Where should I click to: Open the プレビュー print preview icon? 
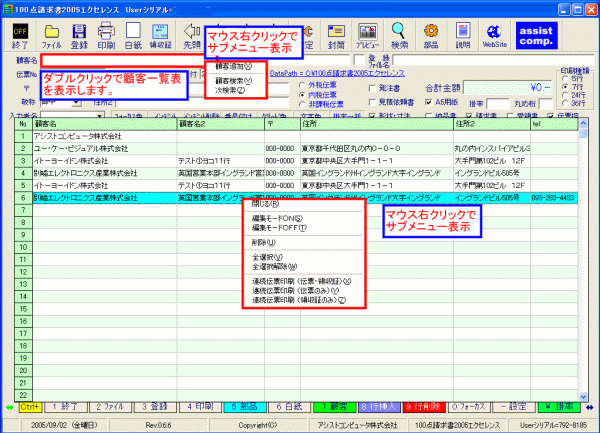(x=367, y=36)
